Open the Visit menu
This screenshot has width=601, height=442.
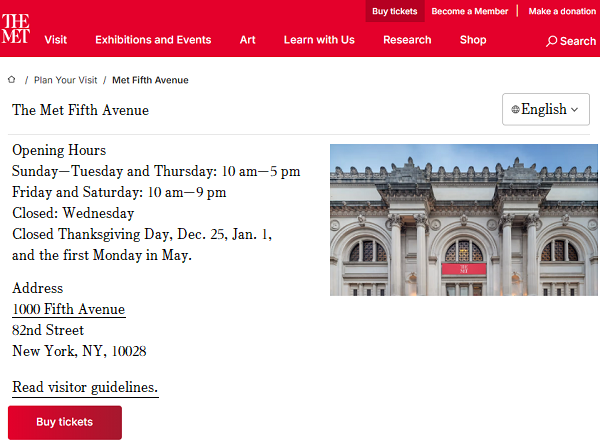[56, 40]
